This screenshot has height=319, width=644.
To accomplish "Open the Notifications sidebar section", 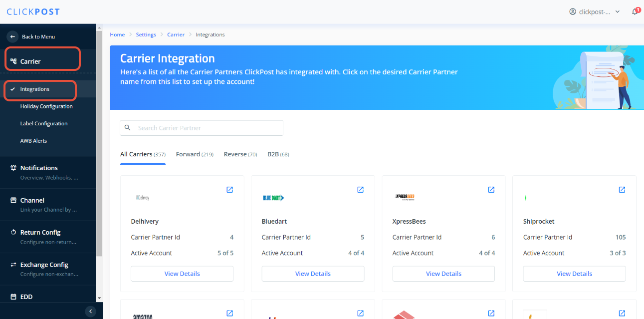I will tap(48, 172).
